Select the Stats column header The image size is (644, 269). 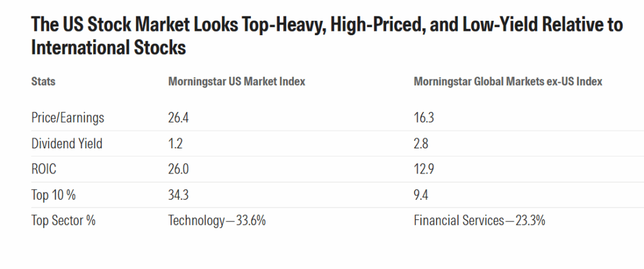[43, 82]
